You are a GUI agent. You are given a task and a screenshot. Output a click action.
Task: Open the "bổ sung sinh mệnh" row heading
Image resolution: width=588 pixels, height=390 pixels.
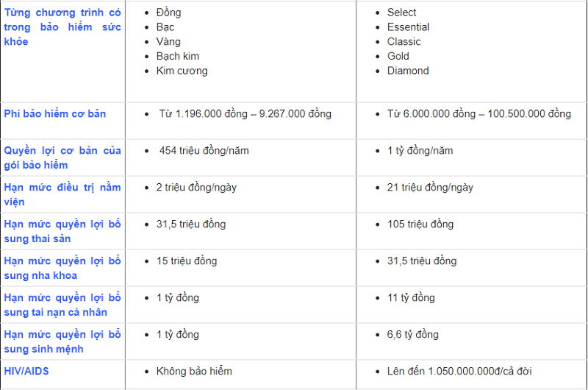coord(62,342)
